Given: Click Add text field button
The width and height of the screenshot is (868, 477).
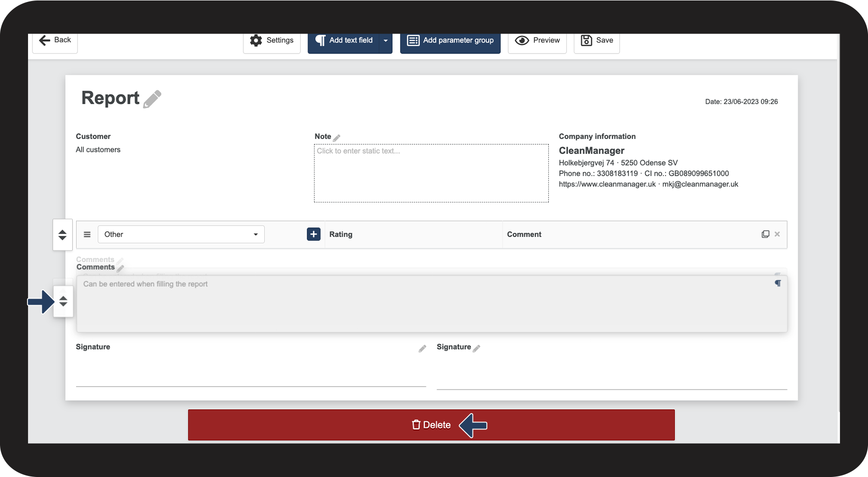Looking at the screenshot, I should pos(343,41).
